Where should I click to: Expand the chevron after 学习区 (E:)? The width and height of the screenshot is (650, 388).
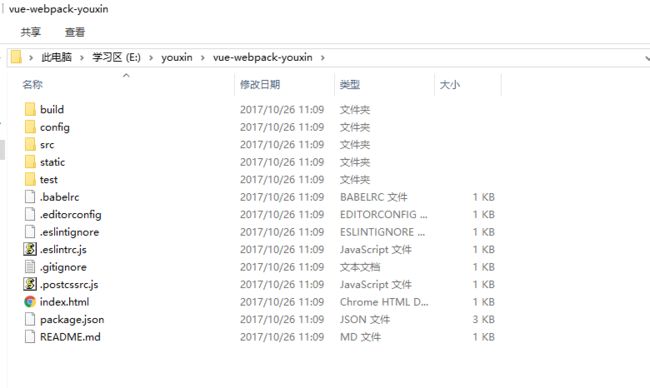[151, 58]
